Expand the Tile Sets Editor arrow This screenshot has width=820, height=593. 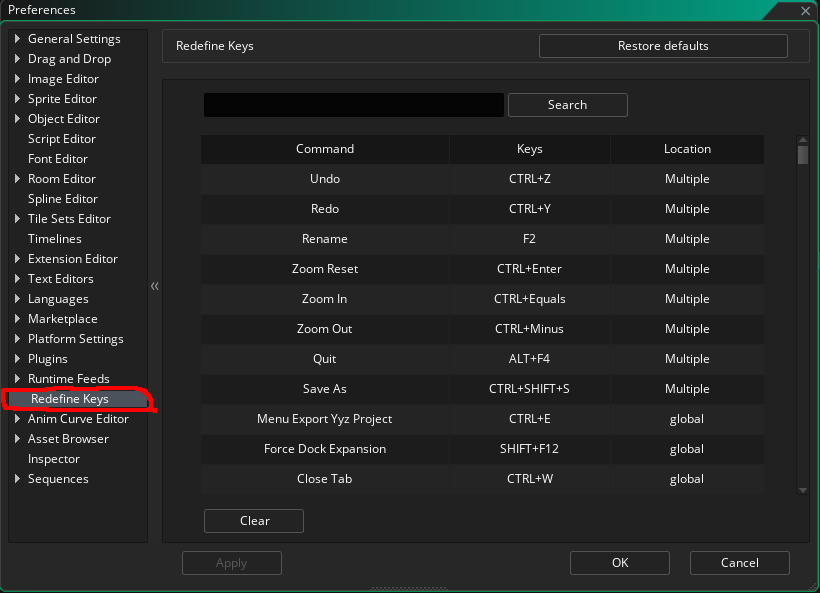17,219
